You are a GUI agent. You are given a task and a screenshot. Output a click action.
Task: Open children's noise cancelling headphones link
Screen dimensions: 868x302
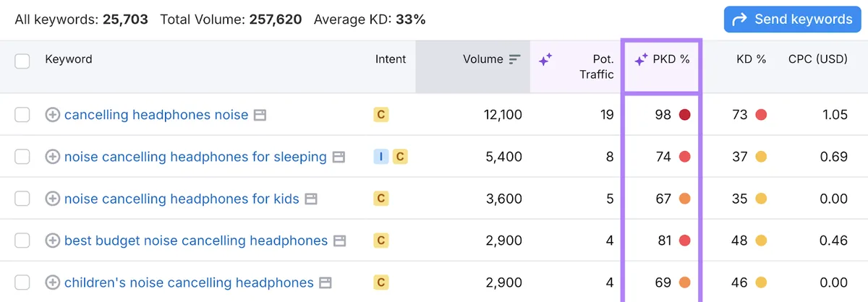coord(189,282)
